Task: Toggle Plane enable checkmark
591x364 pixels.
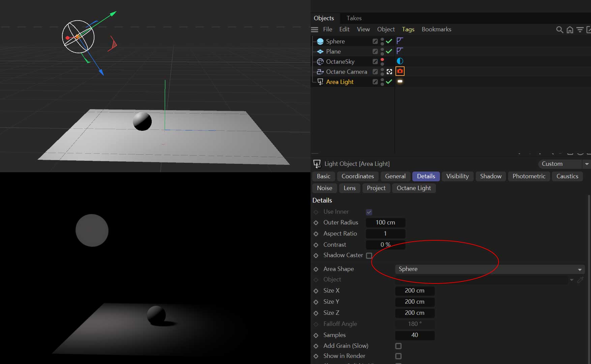Action: [x=389, y=51]
